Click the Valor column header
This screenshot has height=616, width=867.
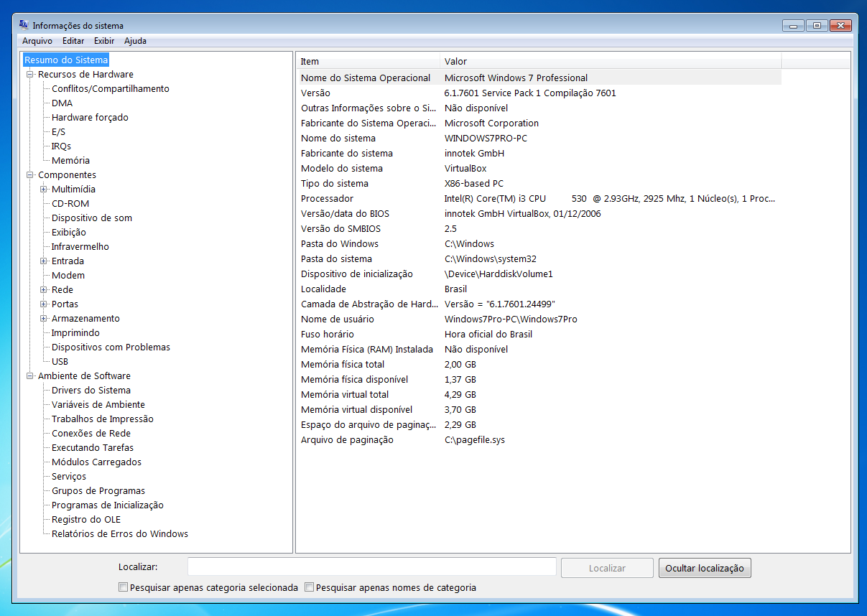click(611, 61)
